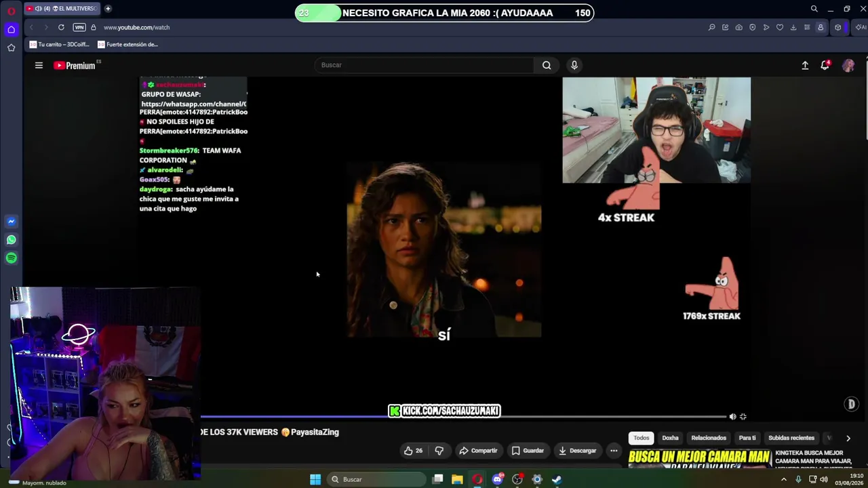Go back to the previous page
Viewport: 868px width, 488px height.
[x=31, y=27]
